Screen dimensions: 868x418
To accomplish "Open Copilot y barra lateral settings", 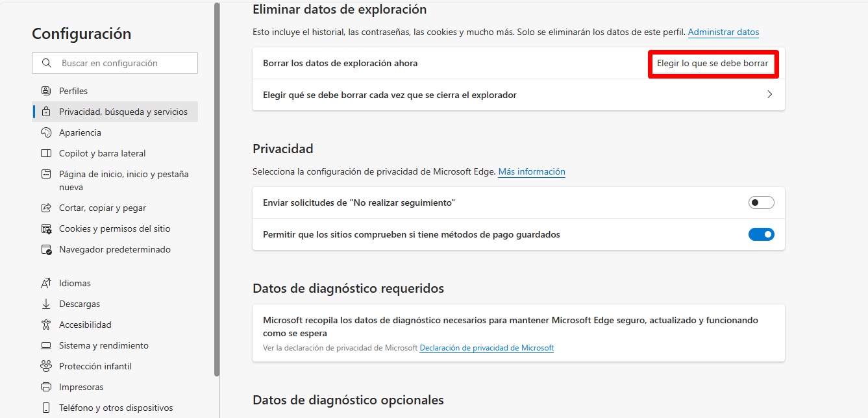I will [115, 153].
